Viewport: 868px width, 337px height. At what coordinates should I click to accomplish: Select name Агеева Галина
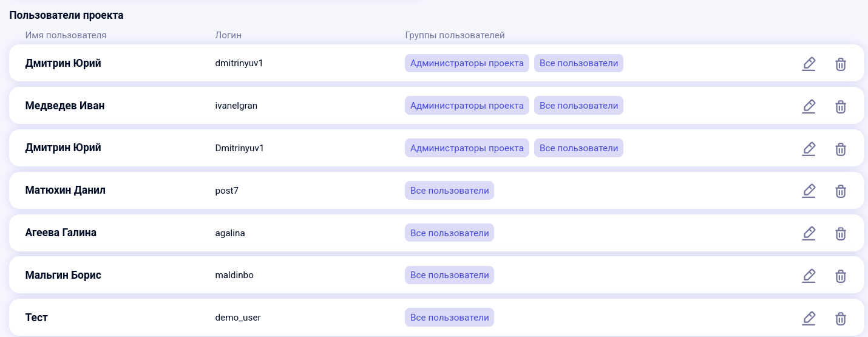tap(61, 233)
